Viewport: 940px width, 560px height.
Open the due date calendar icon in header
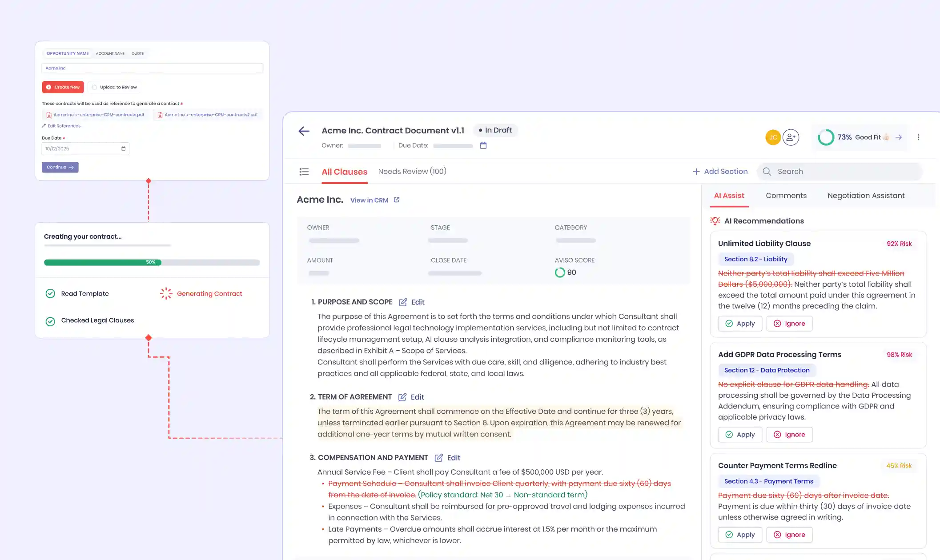[483, 145]
